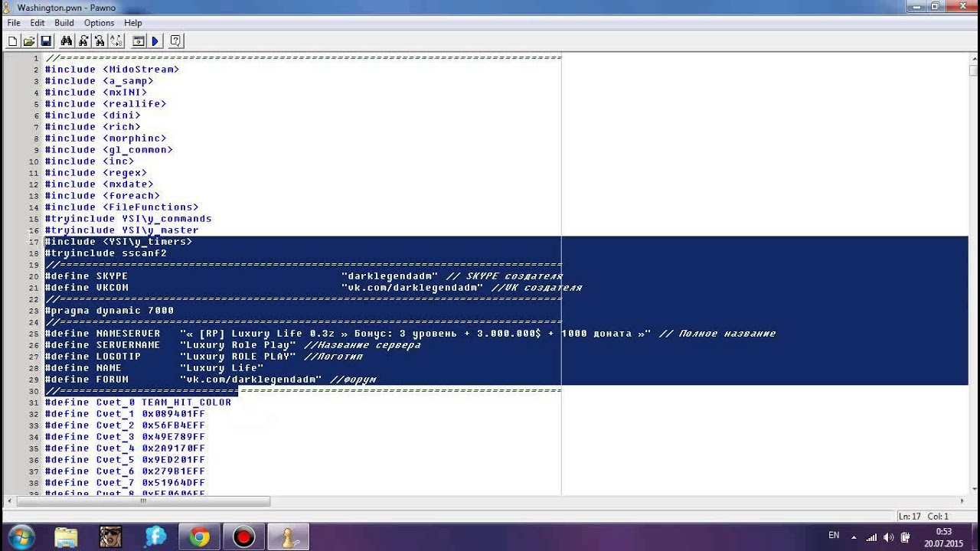980x551 pixels.
Task: Switch to Google Chrome on the taskbar
Action: pyautogui.click(x=200, y=536)
